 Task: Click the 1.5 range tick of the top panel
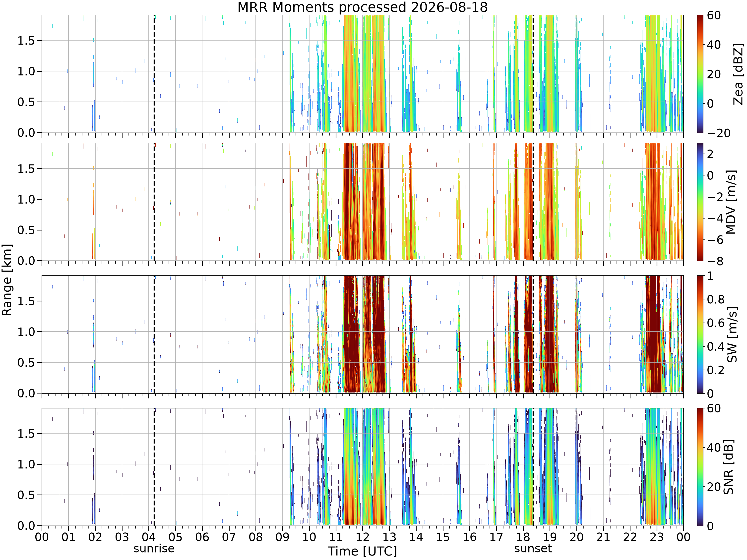click(x=26, y=41)
